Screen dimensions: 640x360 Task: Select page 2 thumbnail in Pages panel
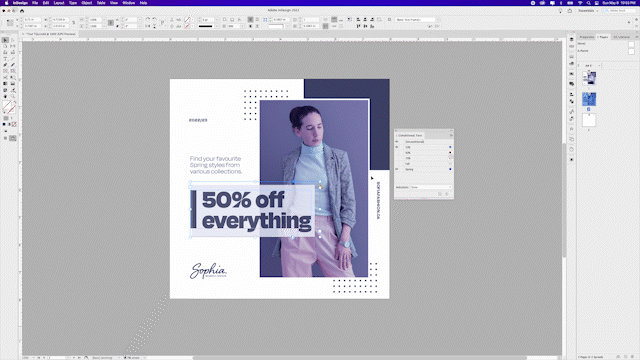(x=589, y=99)
